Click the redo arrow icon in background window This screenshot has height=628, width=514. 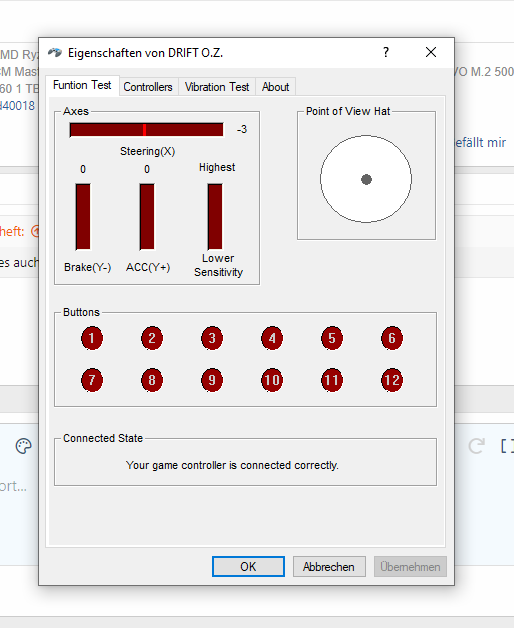(477, 446)
